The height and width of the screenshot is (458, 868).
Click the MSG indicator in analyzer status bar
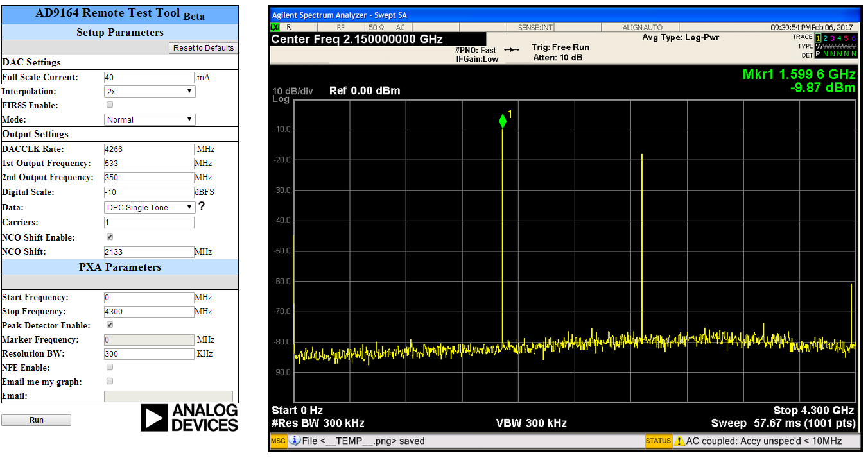[x=278, y=441]
